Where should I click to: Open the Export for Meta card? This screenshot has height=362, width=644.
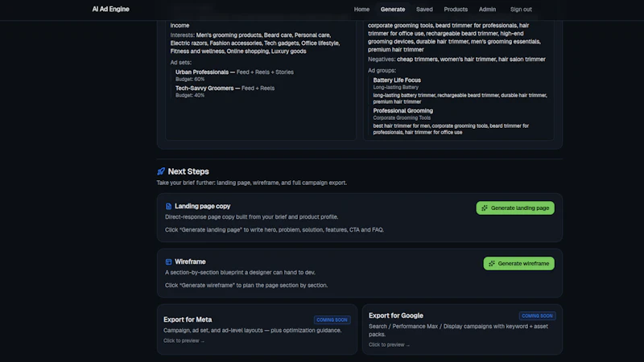[x=257, y=329]
